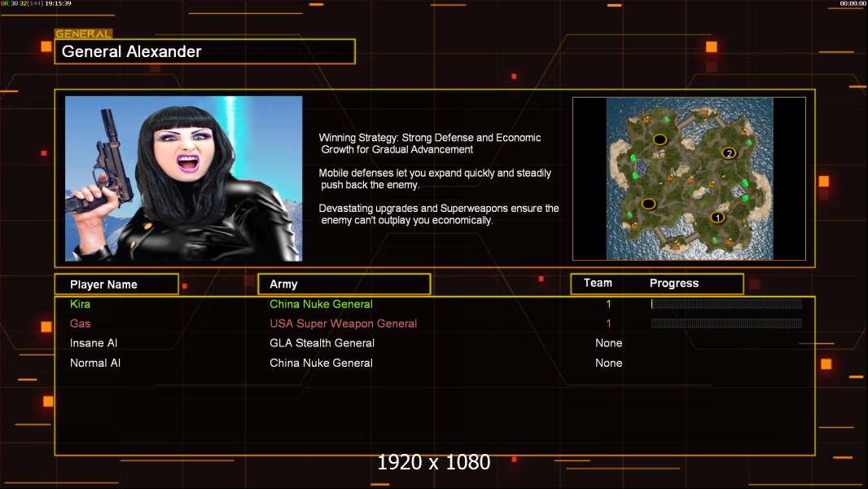Click Normal AI's China Nuke General army
Screen dimensions: 868x489
321,363
